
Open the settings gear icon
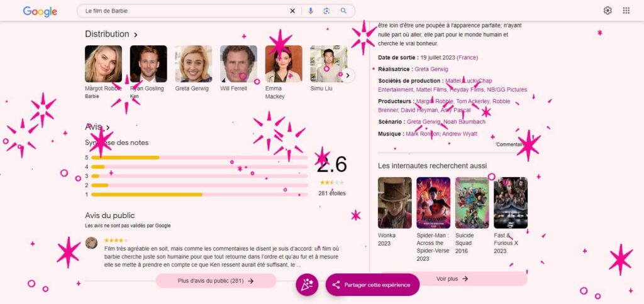coord(608,11)
